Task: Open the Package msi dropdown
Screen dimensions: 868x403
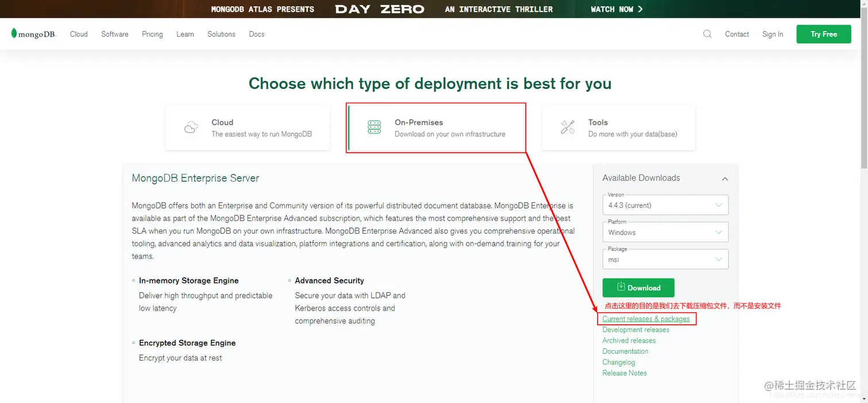Action: pos(665,259)
